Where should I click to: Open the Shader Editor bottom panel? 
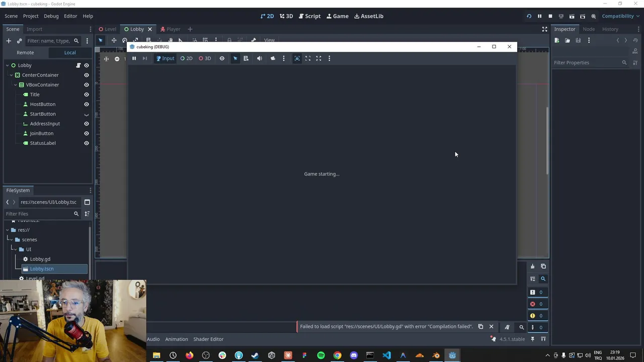click(208, 339)
